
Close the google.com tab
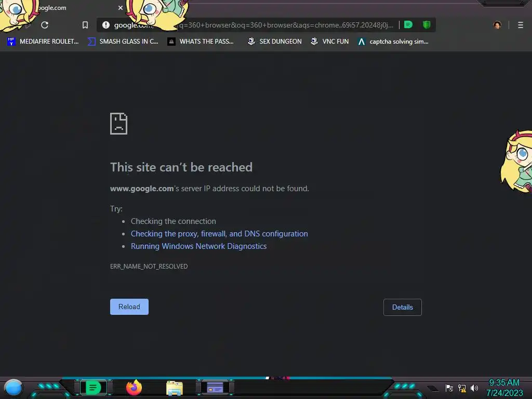pyautogui.click(x=121, y=8)
